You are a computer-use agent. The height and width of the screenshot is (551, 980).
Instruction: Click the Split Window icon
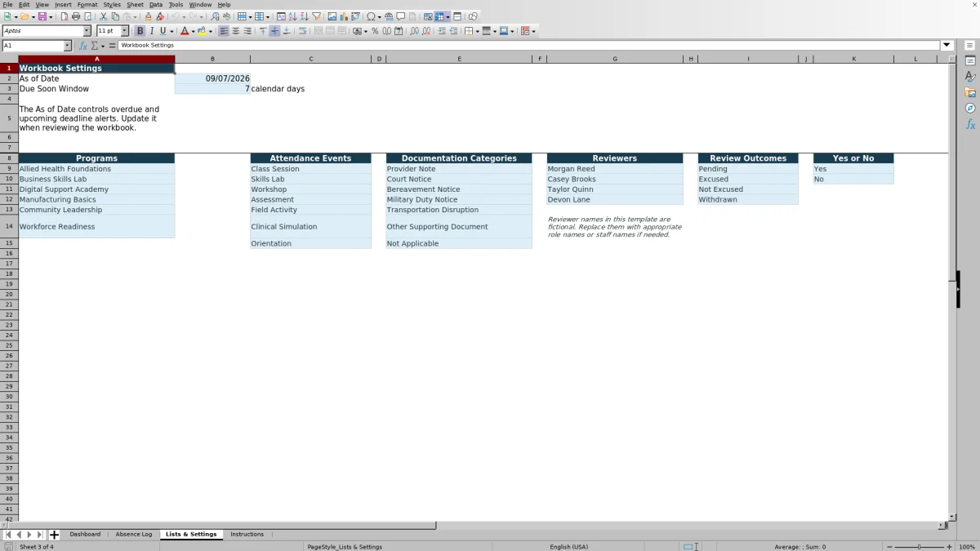[x=457, y=16]
